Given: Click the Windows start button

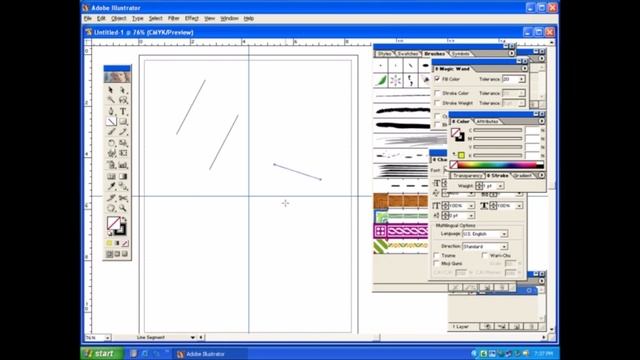Looking at the screenshot, I should coord(101,353).
